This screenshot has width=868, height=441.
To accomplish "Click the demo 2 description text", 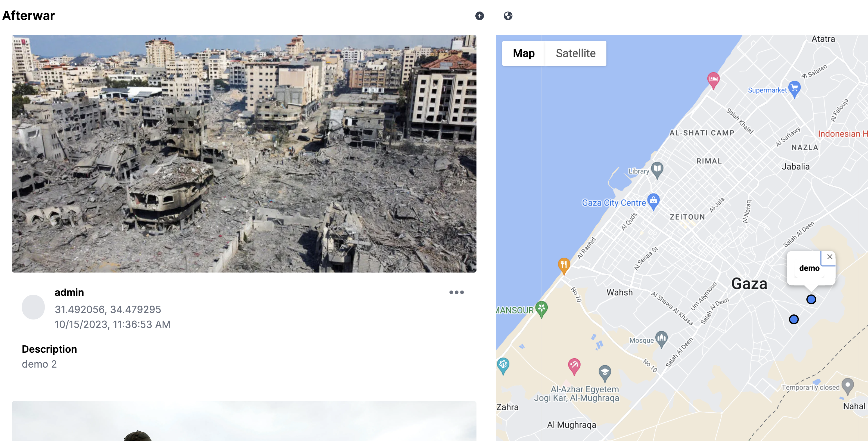I will 39,364.
